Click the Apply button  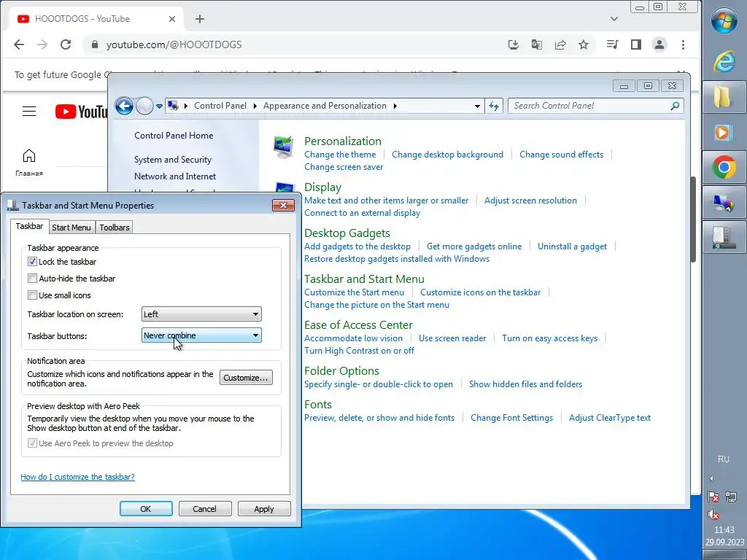(264, 508)
